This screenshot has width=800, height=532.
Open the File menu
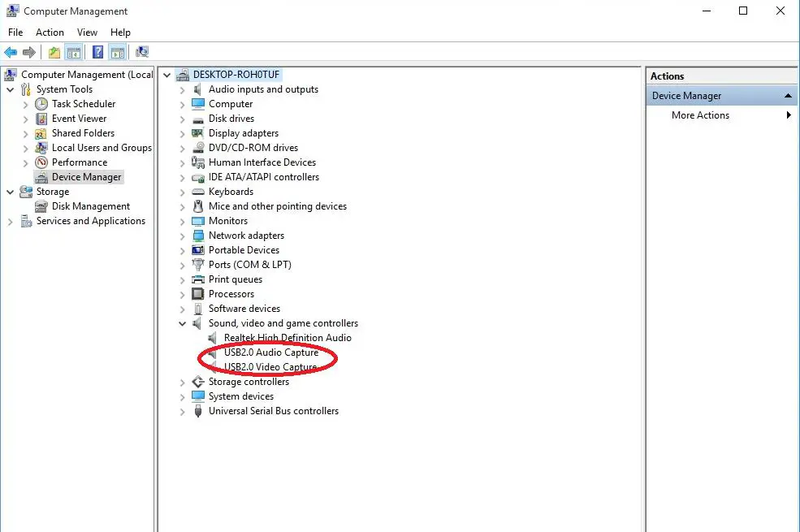[15, 32]
